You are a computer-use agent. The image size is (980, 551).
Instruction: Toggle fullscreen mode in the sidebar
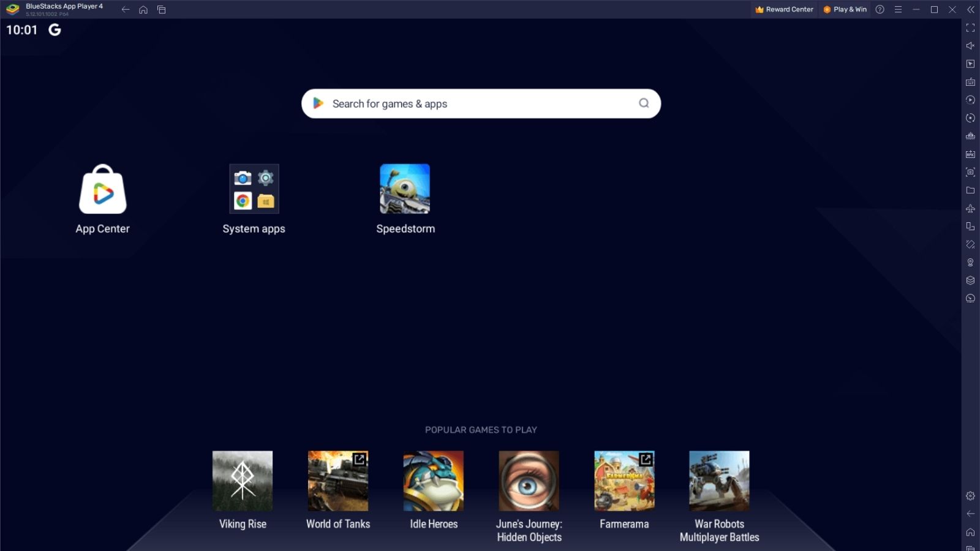pyautogui.click(x=970, y=28)
